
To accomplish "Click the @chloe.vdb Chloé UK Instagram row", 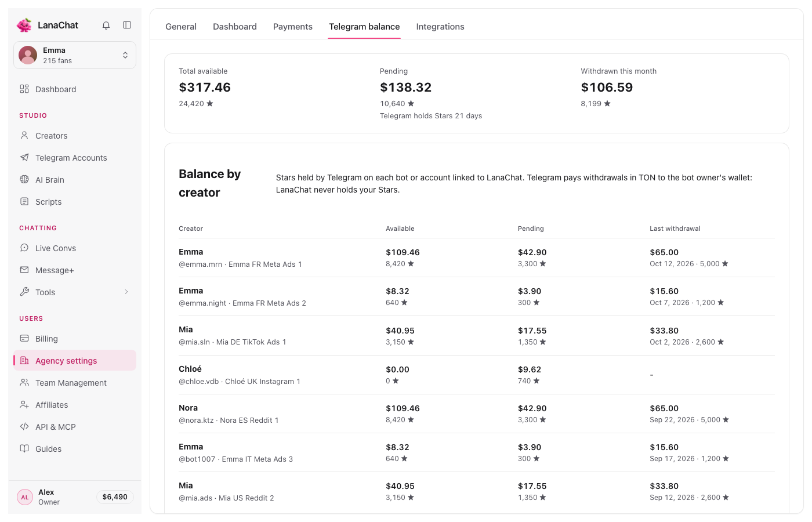I will (477, 375).
